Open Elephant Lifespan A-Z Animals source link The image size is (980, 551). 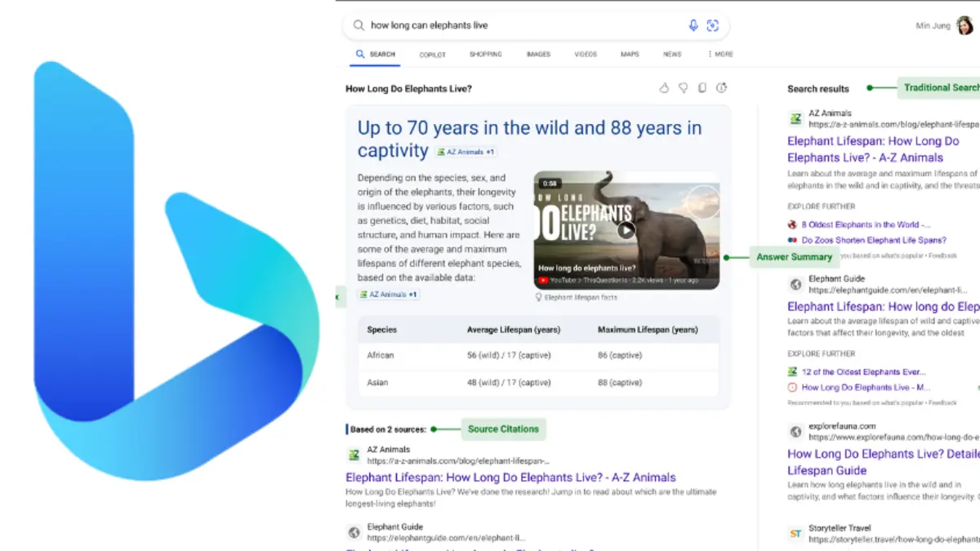coord(510,478)
